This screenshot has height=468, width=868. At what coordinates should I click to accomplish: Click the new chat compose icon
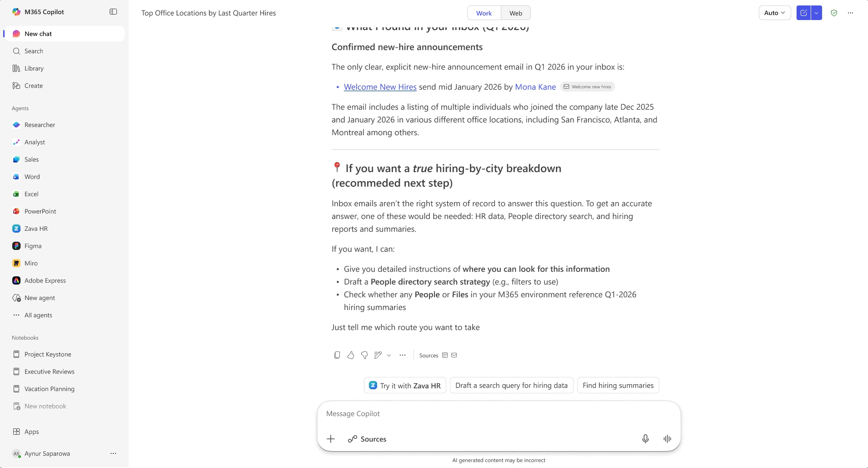coord(803,13)
